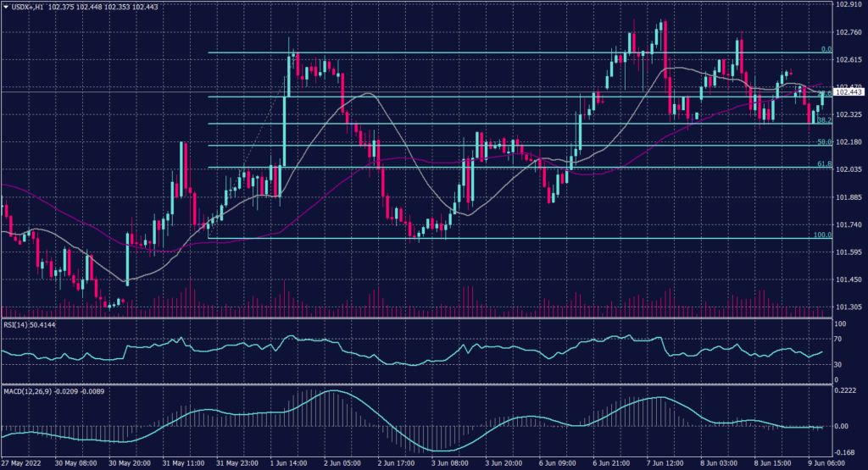Click the USDX+,H1 chart title

(x=31, y=6)
